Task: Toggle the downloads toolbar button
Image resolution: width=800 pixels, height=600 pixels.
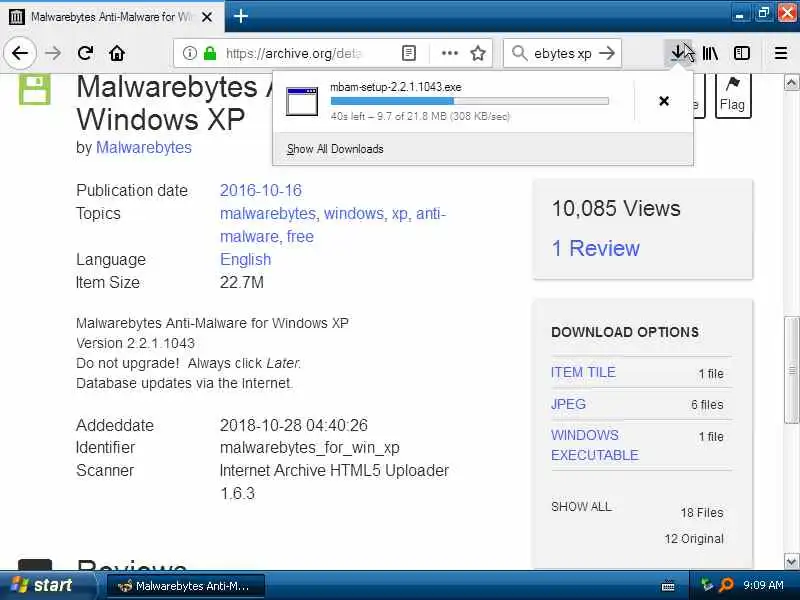Action: pyautogui.click(x=678, y=53)
